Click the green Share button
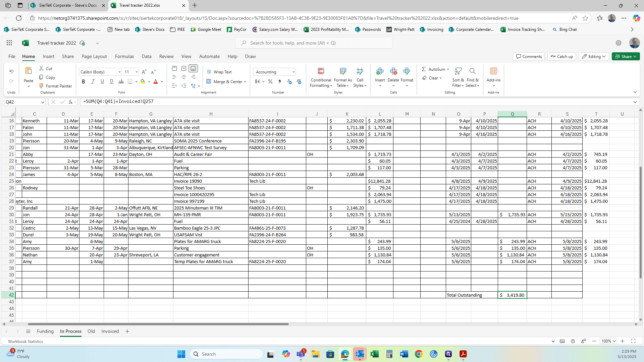Screen dimensions: 644x362 click(x=626, y=56)
